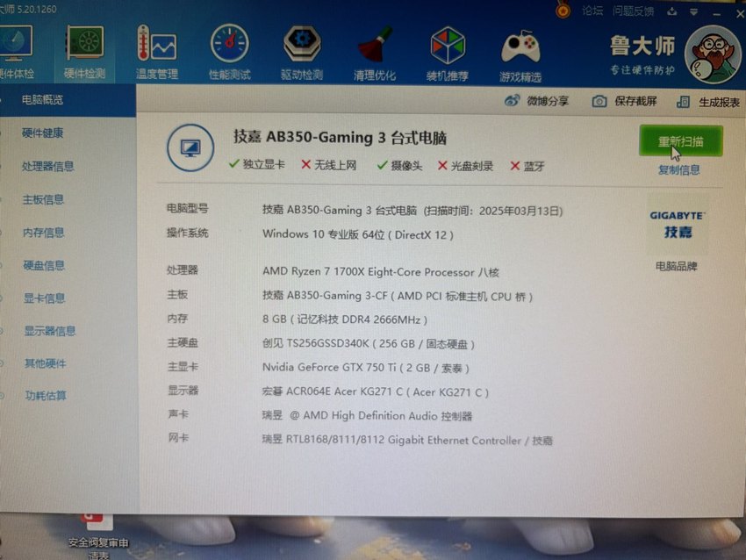Click the 创见 TS256GSSD340K disk text
The width and height of the screenshot is (746, 560).
click(369, 343)
